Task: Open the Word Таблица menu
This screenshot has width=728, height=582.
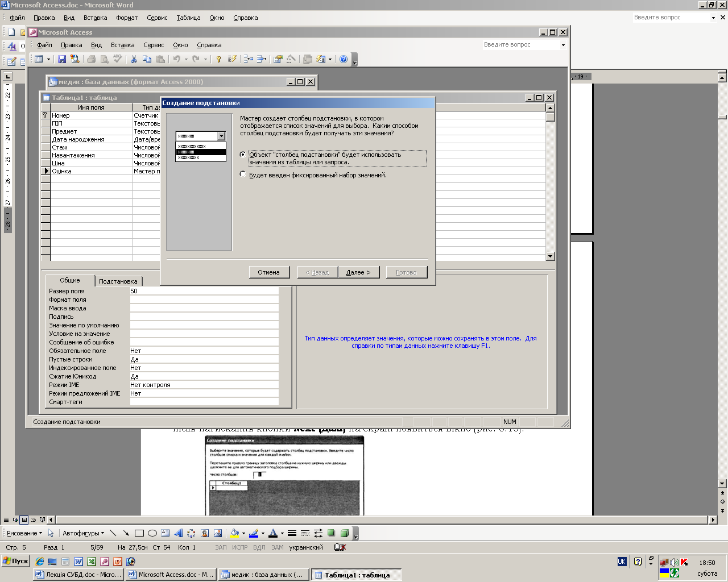Action: click(188, 18)
